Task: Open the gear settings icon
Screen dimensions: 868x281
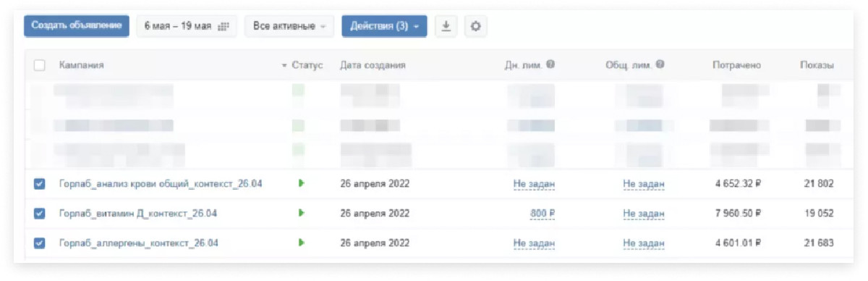Action: pos(475,26)
